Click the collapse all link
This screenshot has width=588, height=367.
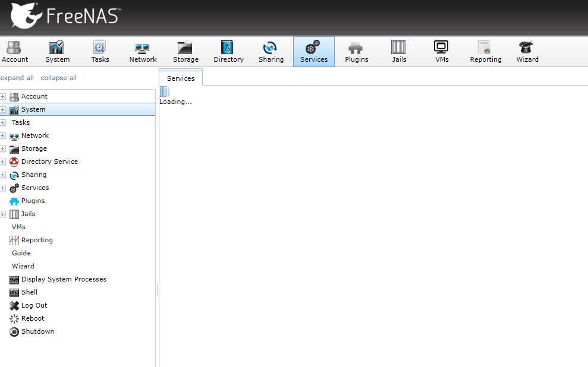(x=58, y=78)
